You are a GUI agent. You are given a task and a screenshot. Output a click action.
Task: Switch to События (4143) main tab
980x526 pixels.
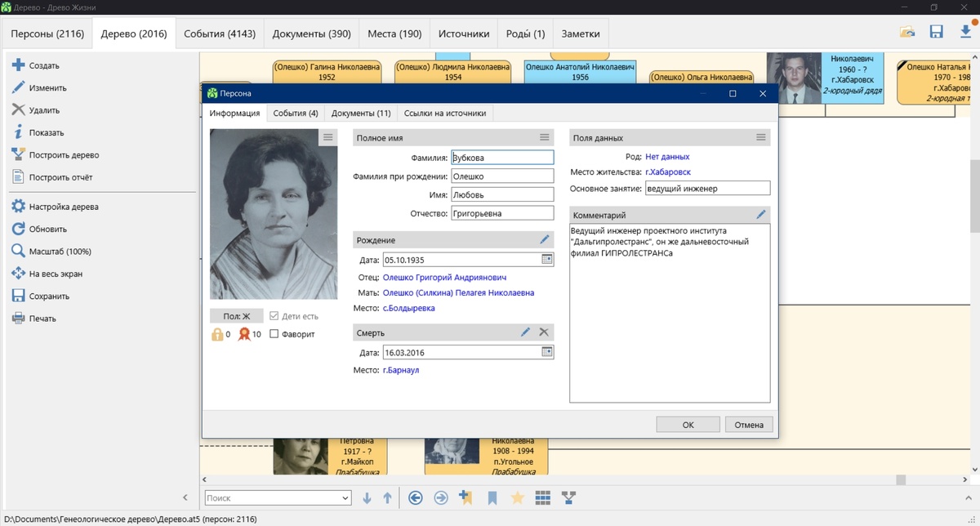click(220, 34)
